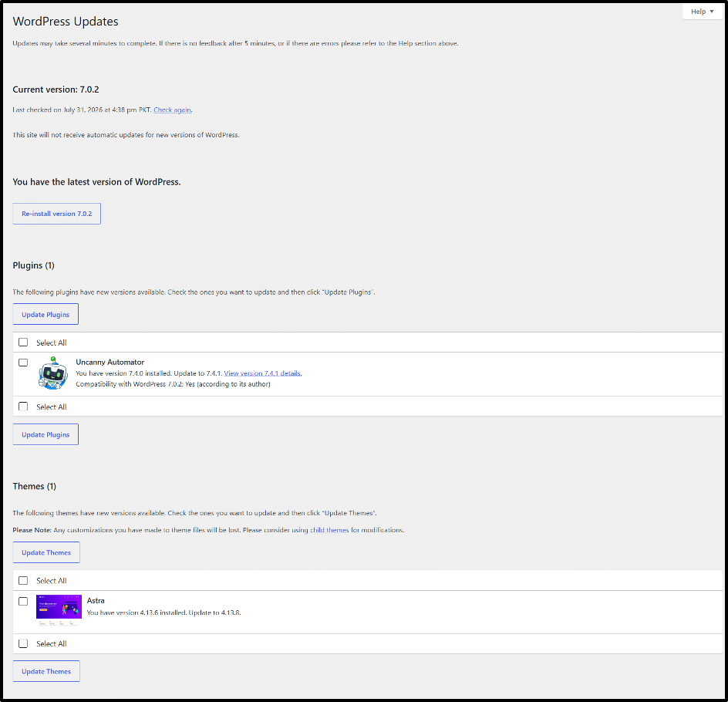Click the upper Update Themes button
The image size is (728, 702).
coord(46,552)
